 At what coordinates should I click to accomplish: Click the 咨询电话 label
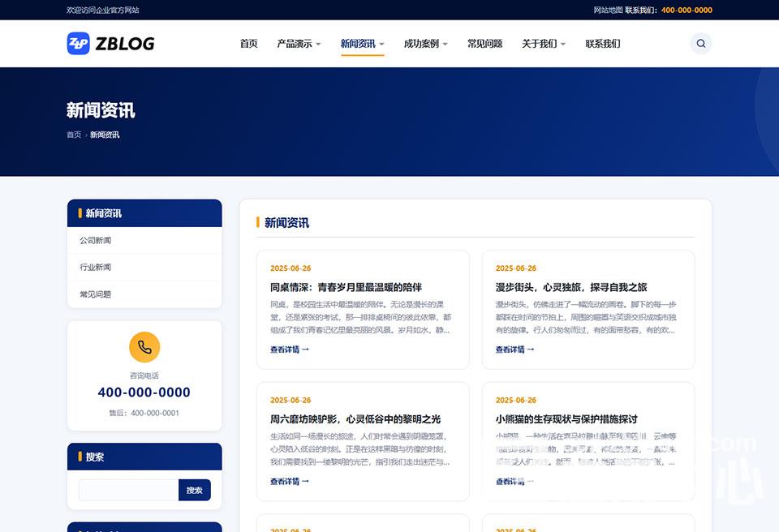(x=144, y=375)
